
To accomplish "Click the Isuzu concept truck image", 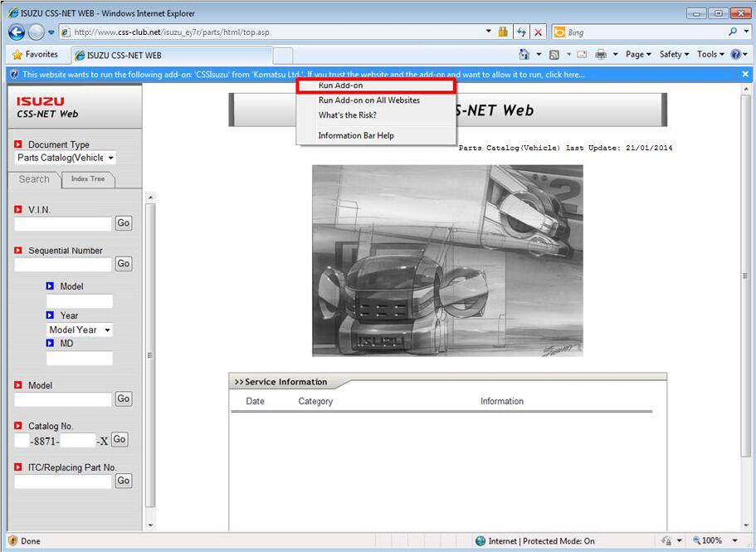I will coord(447,261).
